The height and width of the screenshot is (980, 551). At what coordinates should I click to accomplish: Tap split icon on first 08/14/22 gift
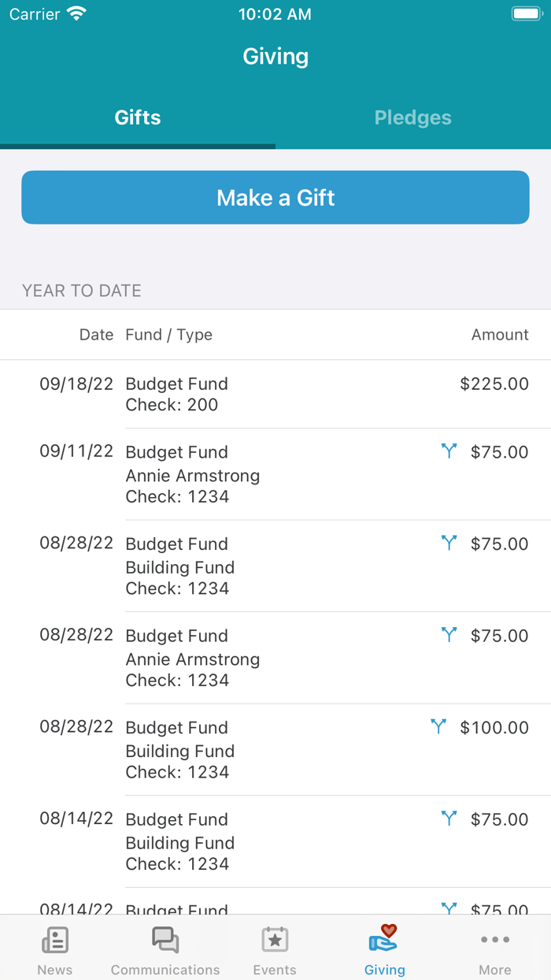tap(449, 819)
